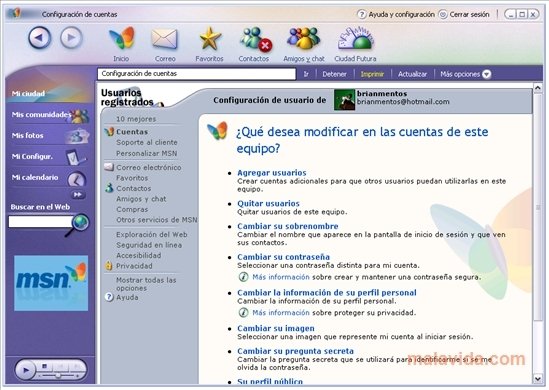Click the scrollbar down arrow
The width and height of the screenshot is (549, 390).
(538, 378)
